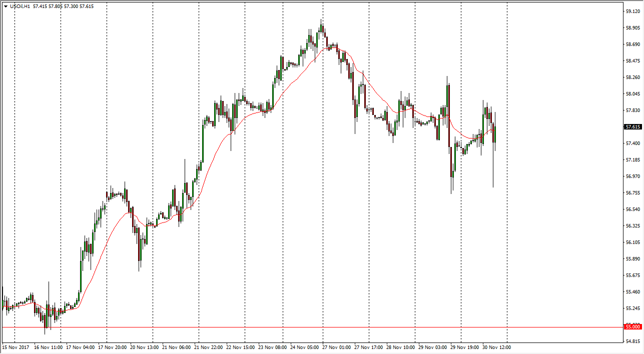644x354 pixels.
Task: Click the 27 Nov 01:00 time label
Action: [337, 347]
